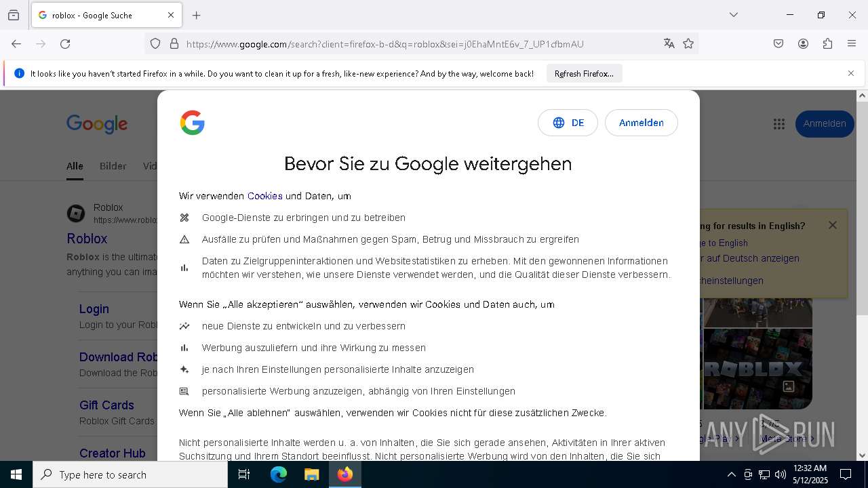Click the Firefox taskbar icon

coord(345,474)
